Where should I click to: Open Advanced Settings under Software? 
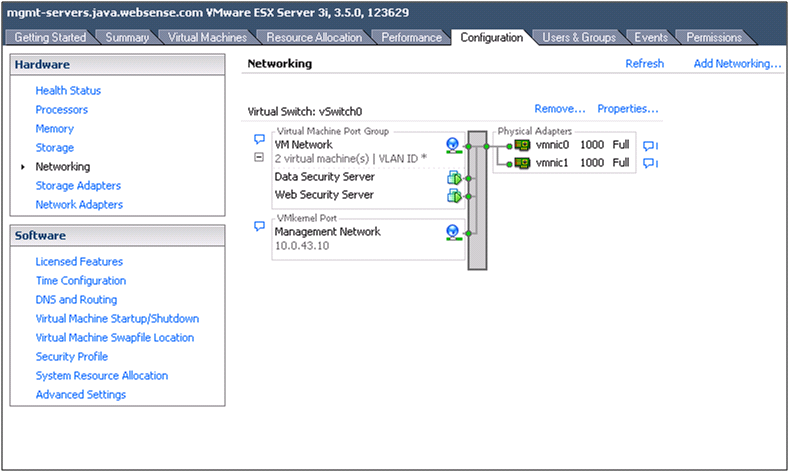pos(81,395)
